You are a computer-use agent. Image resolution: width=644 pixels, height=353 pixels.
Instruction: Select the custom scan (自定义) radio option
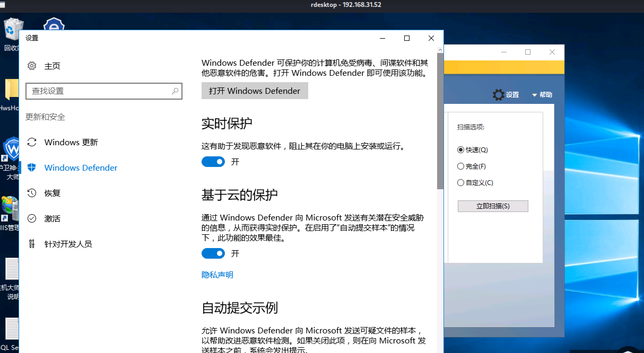point(461,183)
